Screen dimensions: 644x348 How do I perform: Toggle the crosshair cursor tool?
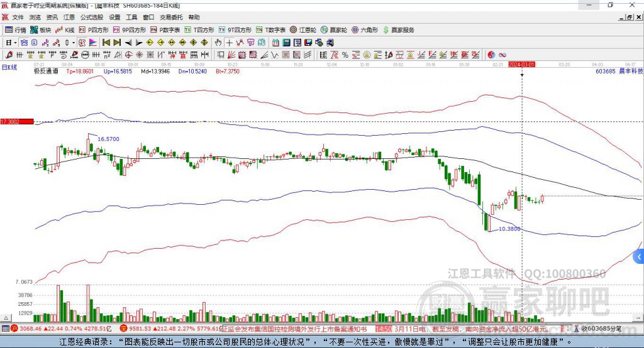[229, 43]
